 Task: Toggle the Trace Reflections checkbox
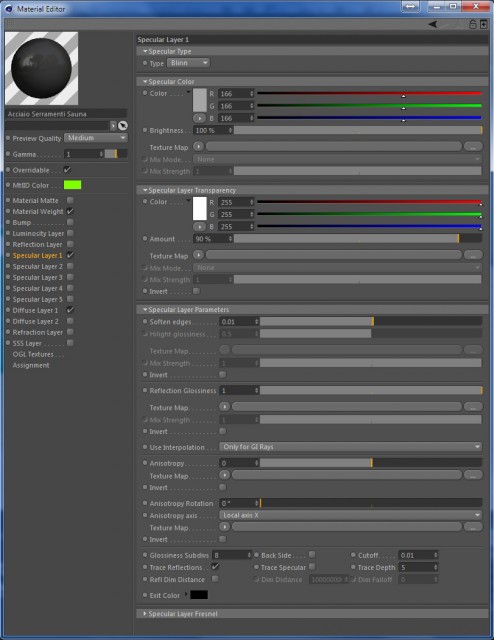(x=215, y=567)
